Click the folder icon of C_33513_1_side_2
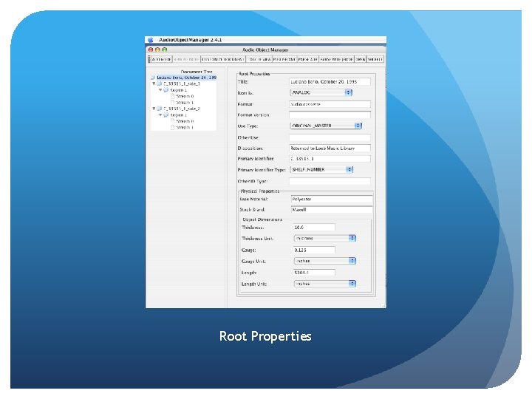This screenshot has width=532, height=399. pyautogui.click(x=159, y=109)
